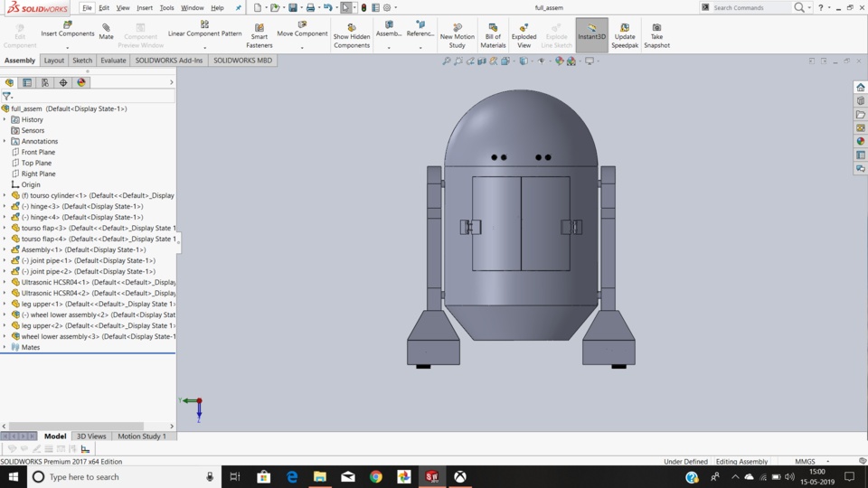
Task: Click the Print toolbar icon
Action: pyautogui.click(x=310, y=8)
